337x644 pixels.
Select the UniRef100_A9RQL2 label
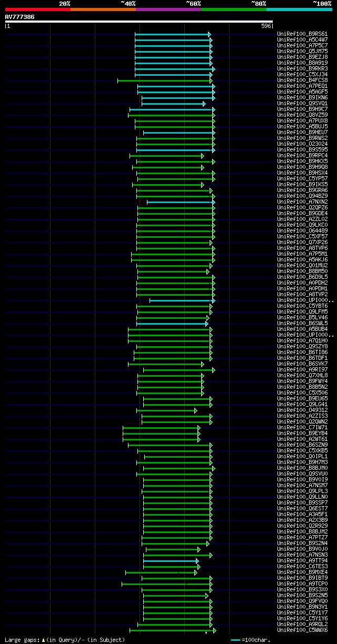(302, 624)
